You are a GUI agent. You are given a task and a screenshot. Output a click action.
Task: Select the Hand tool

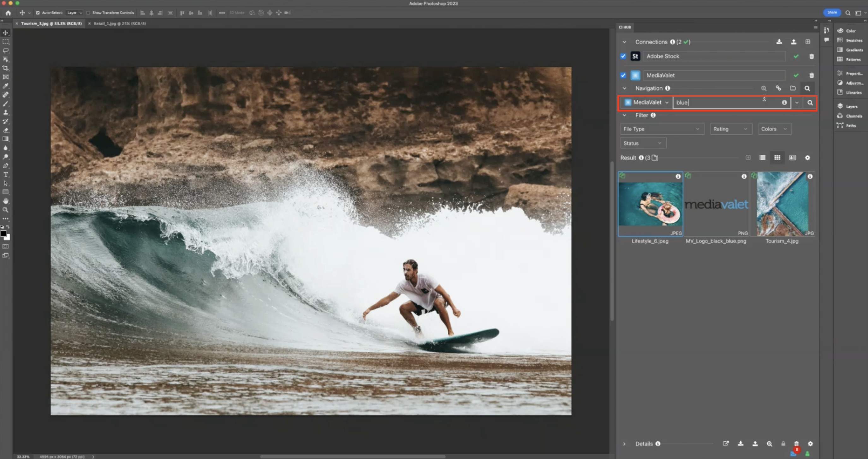(5, 201)
